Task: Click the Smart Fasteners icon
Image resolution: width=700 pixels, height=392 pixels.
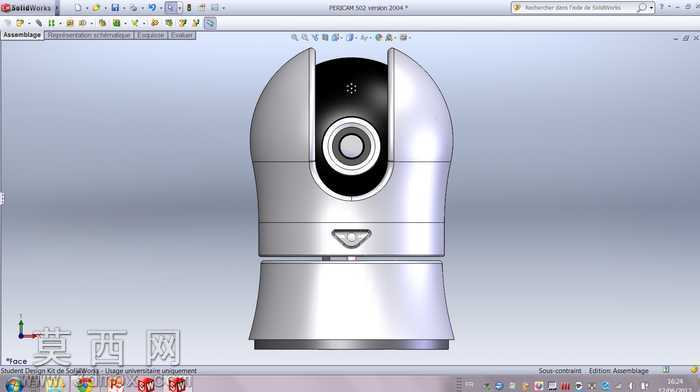Action: tap(70, 23)
